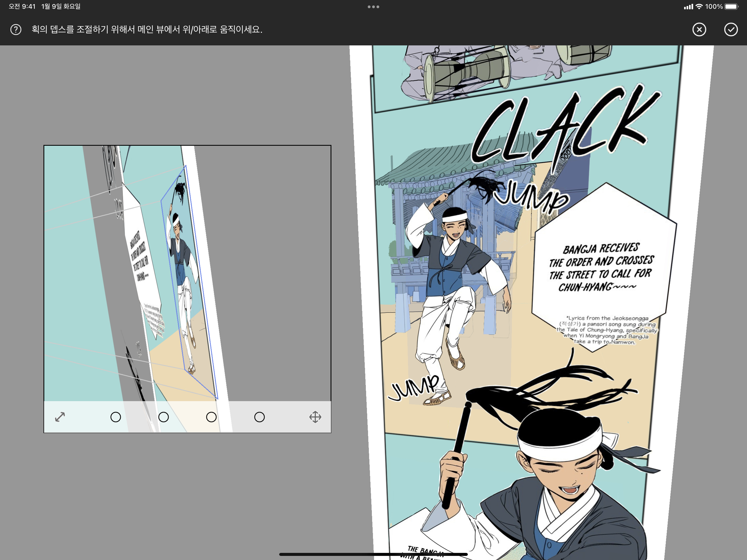Tap the battery indicator in status bar
Image resolution: width=747 pixels, height=560 pixels.
tap(732, 6)
